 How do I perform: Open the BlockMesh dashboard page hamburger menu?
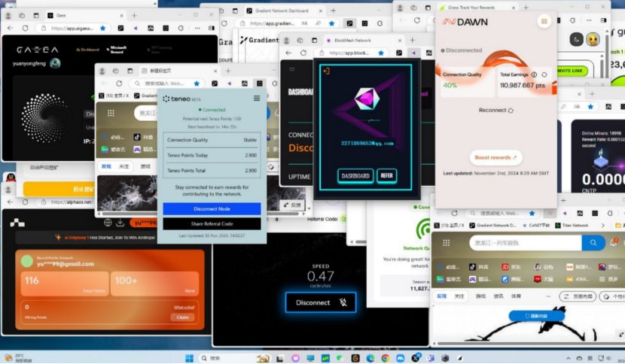291,69
